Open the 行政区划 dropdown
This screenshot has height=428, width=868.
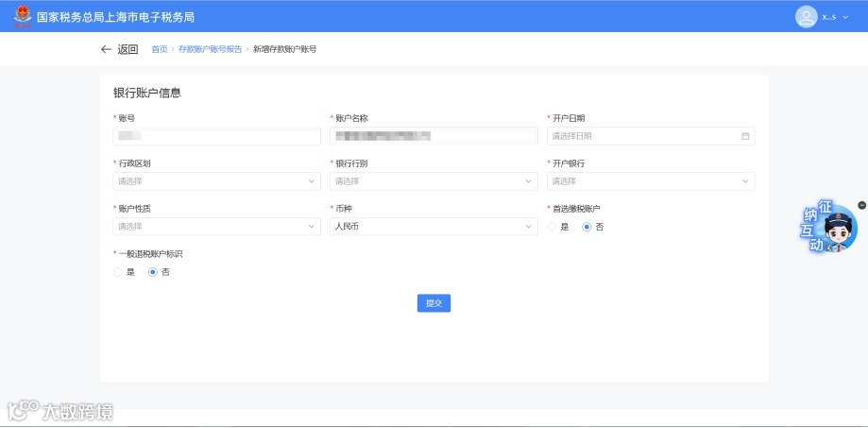click(x=217, y=181)
